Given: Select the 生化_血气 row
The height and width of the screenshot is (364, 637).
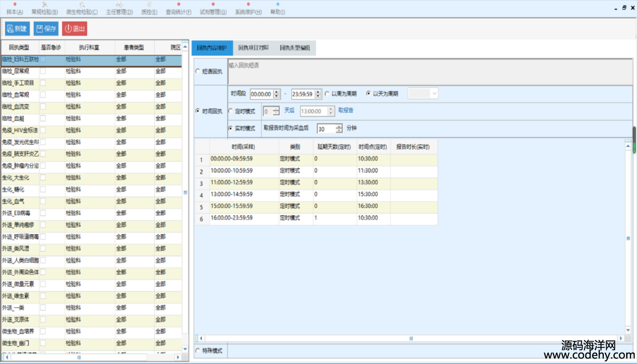Looking at the screenshot, I should 91,202.
